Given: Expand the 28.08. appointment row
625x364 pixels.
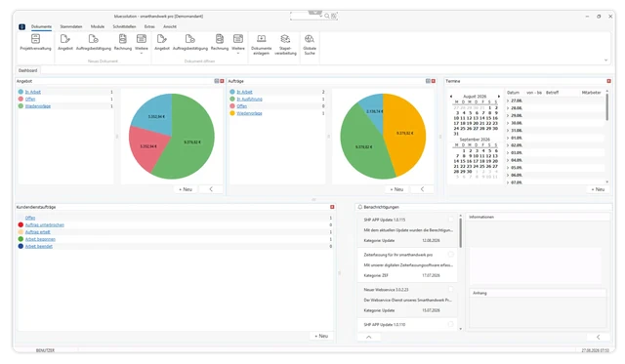Looking at the screenshot, I should pos(508,108).
